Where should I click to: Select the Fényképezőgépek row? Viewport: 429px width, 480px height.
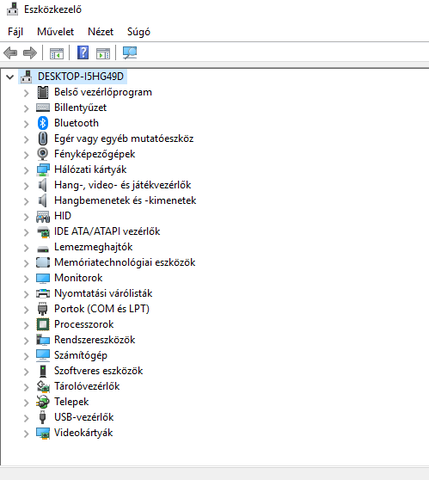(x=95, y=154)
